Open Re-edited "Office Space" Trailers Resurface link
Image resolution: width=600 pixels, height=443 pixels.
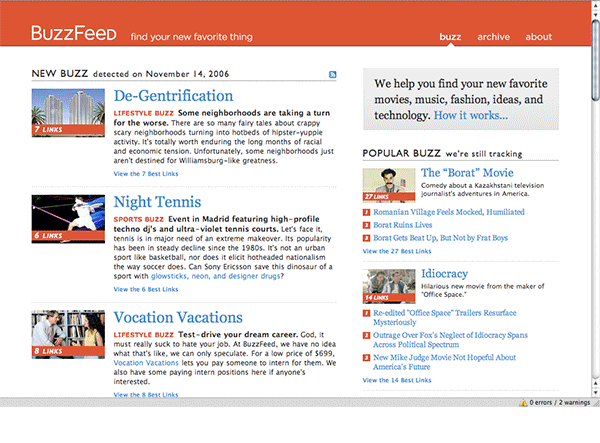coord(445,318)
